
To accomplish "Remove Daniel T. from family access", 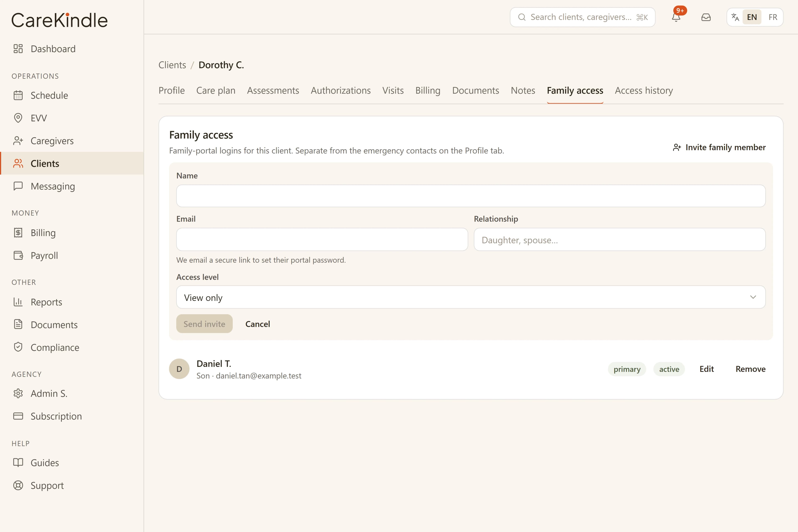I will [x=750, y=369].
